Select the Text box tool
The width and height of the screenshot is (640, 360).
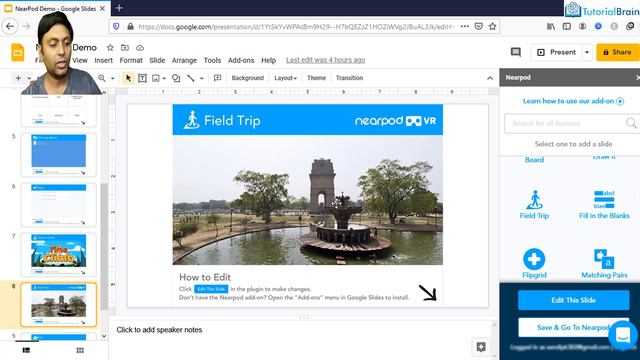point(142,78)
